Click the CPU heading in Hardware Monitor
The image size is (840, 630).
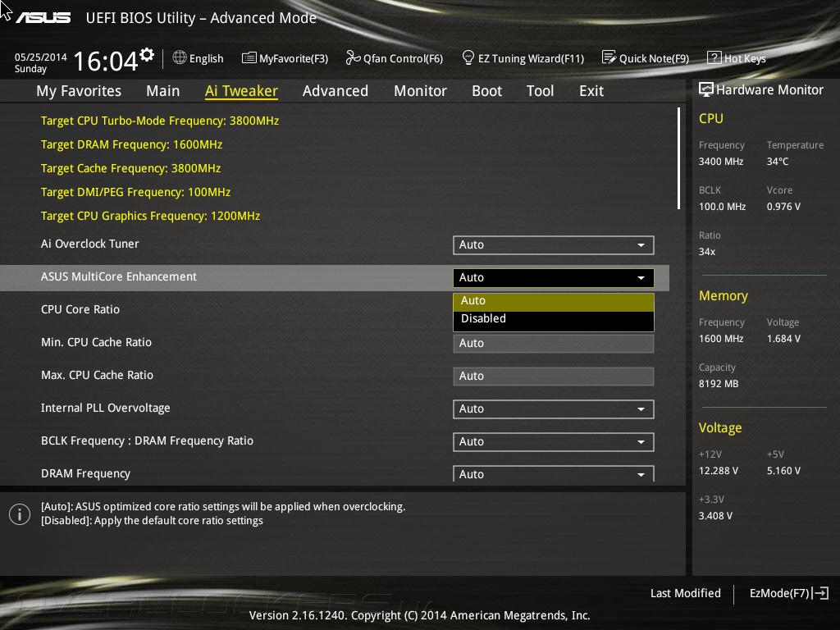click(x=711, y=118)
